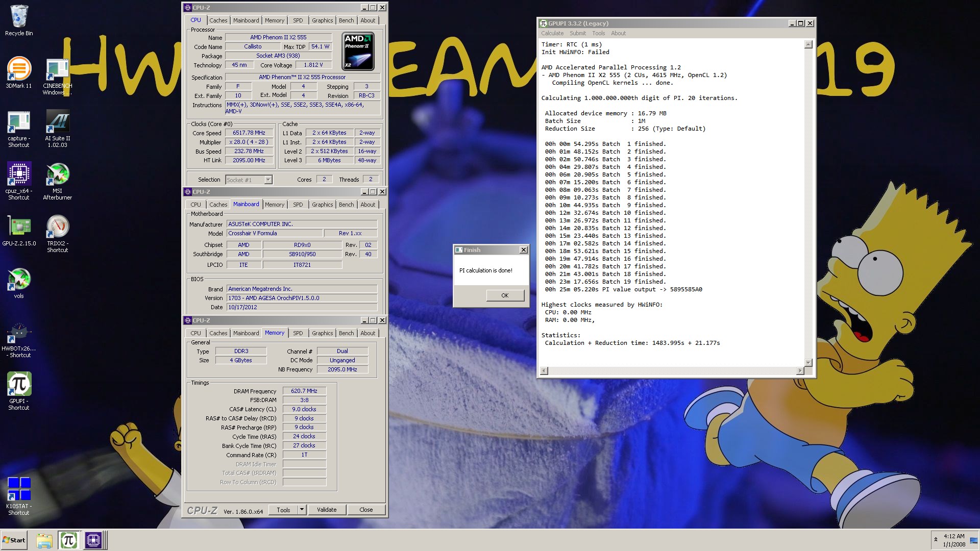
Task: Click the Tools button in CPU-Z
Action: [283, 510]
